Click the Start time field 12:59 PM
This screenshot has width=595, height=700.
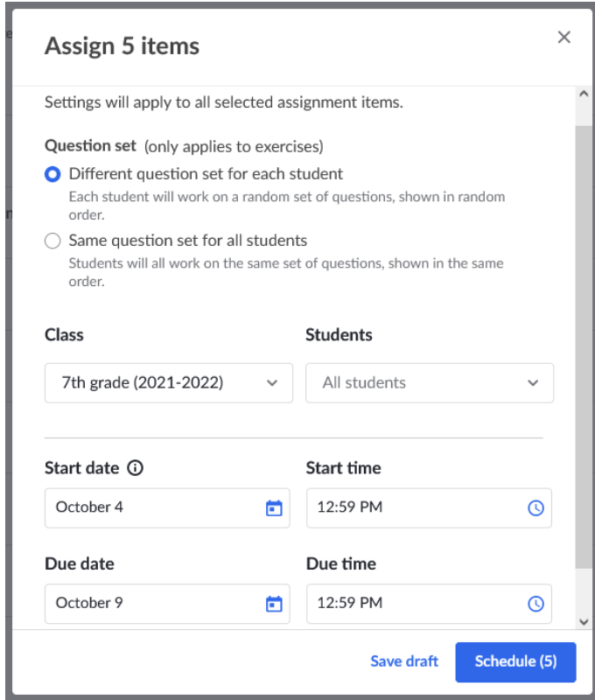pyautogui.click(x=429, y=508)
